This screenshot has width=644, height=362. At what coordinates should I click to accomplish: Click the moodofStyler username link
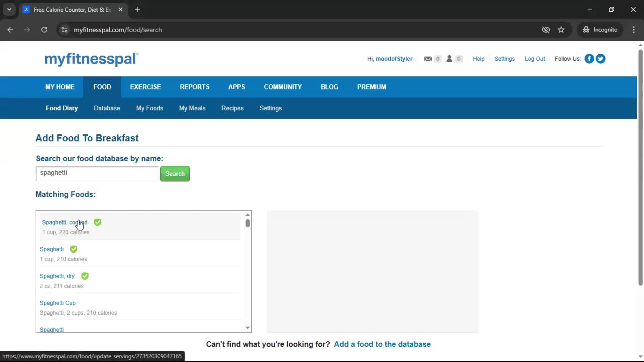pyautogui.click(x=394, y=59)
